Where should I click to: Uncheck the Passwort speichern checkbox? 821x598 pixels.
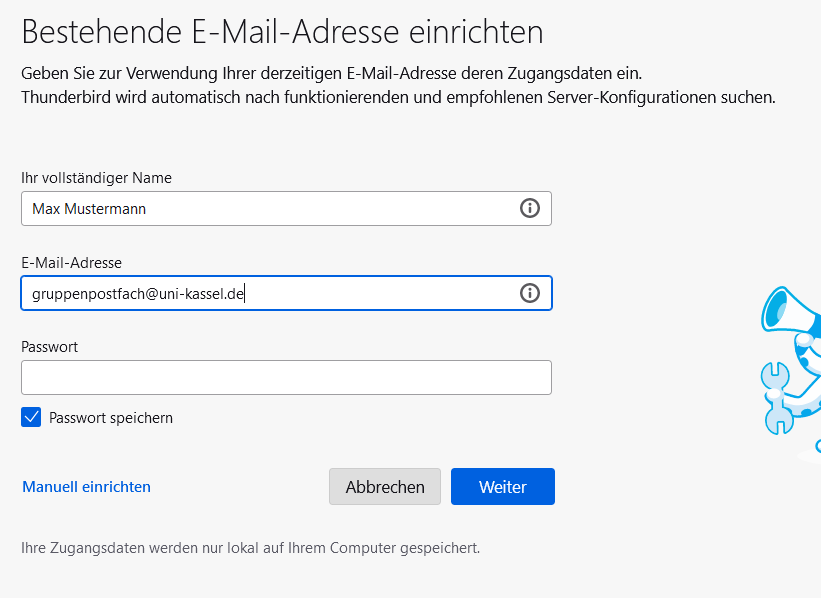click(29, 417)
